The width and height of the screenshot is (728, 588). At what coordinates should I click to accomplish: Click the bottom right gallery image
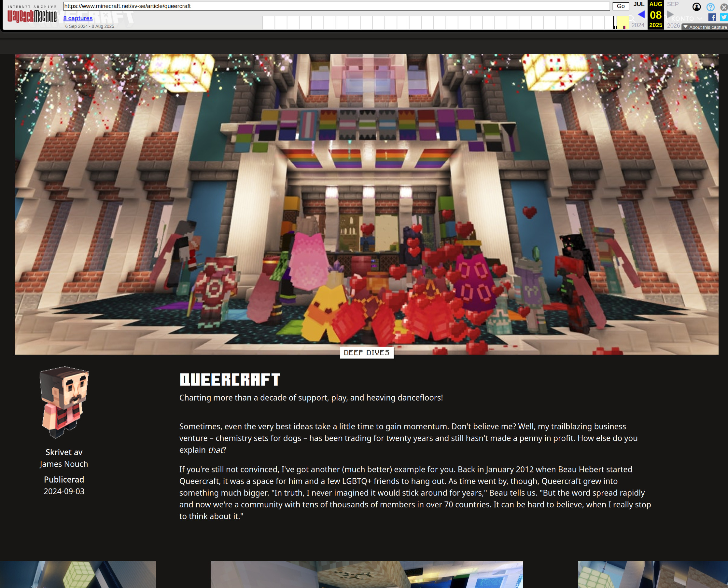tap(653, 574)
